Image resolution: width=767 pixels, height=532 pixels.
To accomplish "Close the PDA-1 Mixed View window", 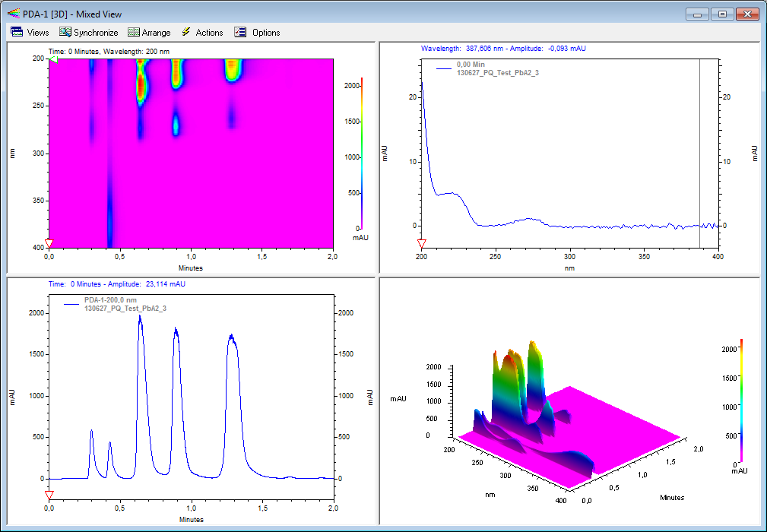I will tap(748, 14).
